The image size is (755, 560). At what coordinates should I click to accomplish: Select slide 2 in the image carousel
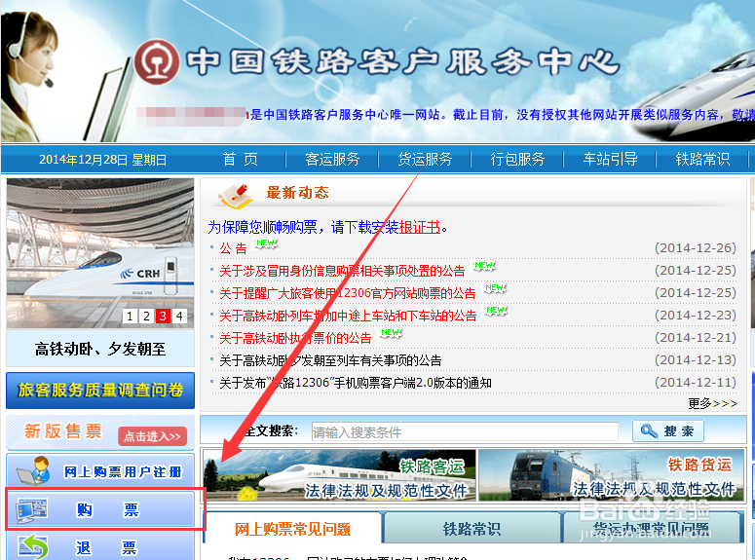point(146,316)
